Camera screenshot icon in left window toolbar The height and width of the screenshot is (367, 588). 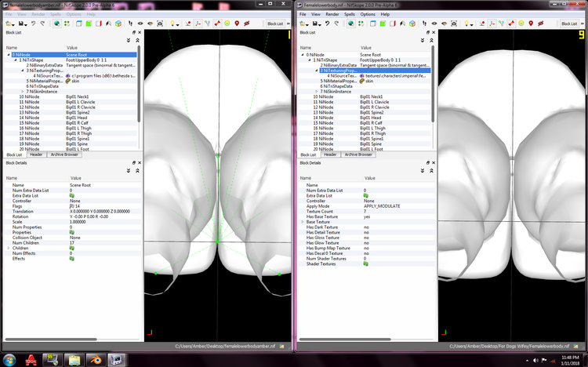(160, 24)
